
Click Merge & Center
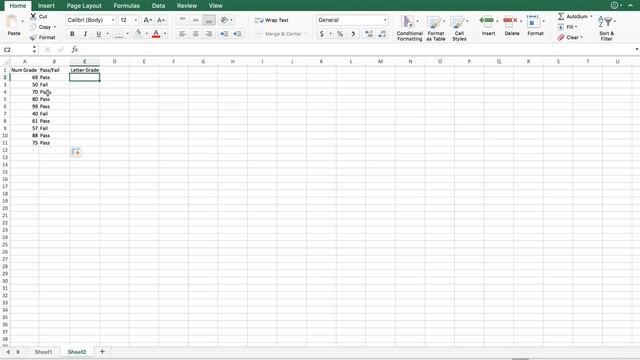pyautogui.click(x=280, y=34)
